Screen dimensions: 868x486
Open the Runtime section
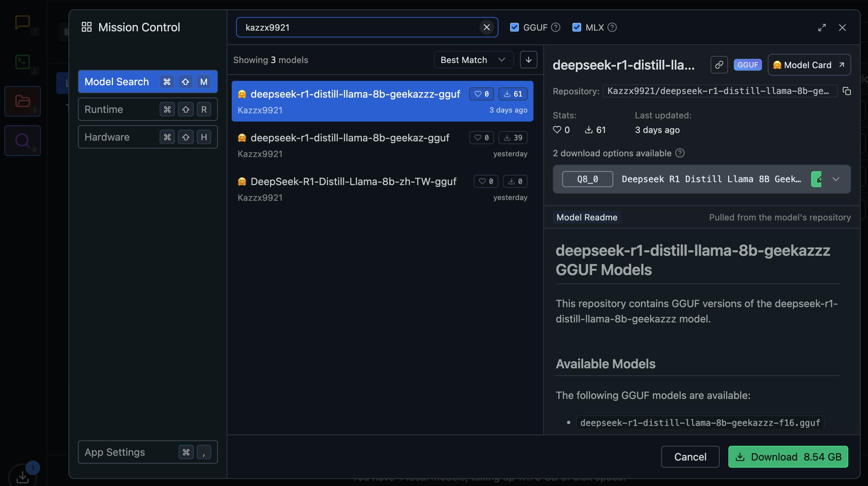pos(148,109)
